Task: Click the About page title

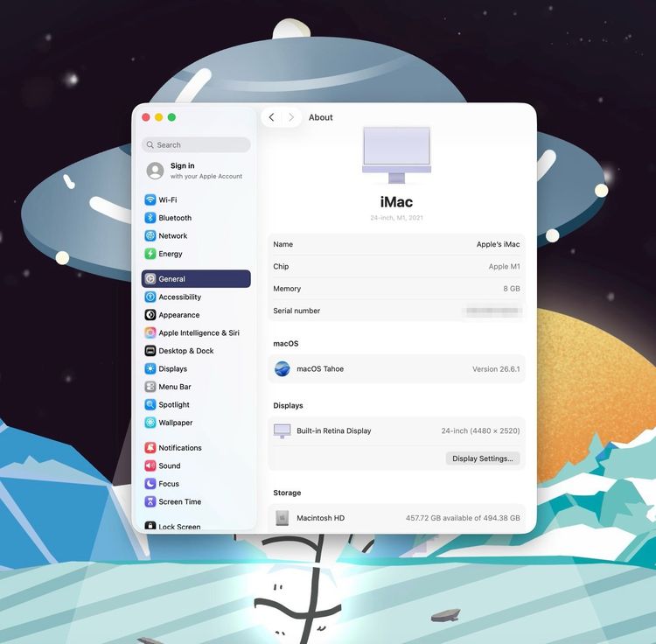Action: [321, 117]
